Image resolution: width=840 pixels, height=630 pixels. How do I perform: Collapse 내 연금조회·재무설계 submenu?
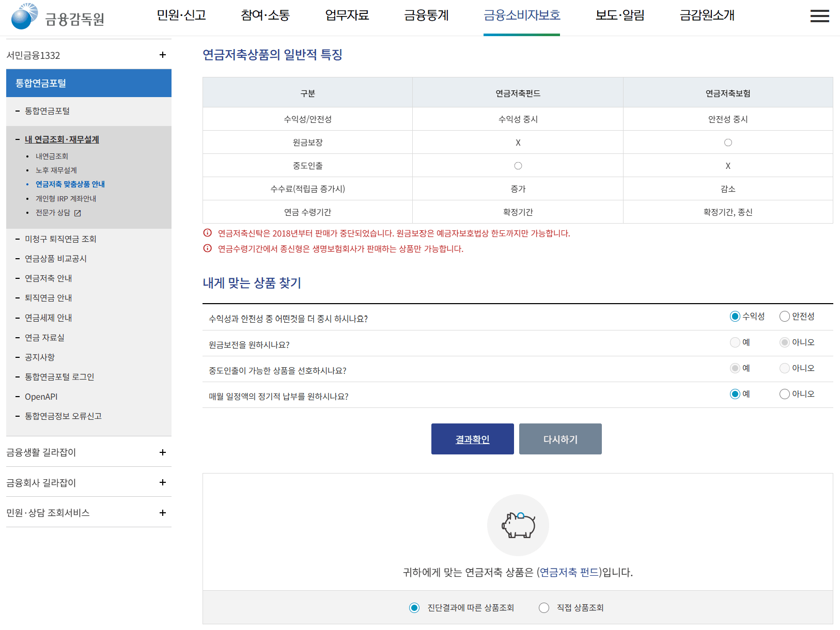click(x=62, y=139)
